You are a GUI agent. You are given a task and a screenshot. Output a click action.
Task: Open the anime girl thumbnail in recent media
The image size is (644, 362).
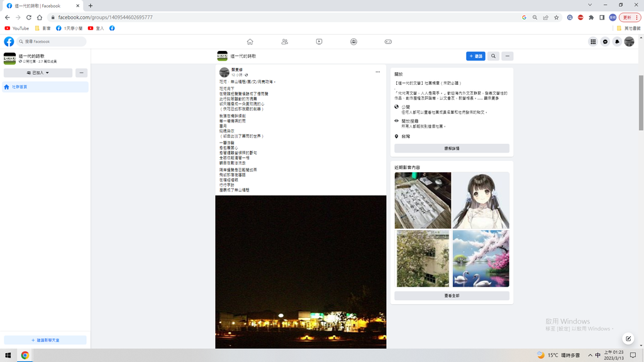tap(480, 200)
